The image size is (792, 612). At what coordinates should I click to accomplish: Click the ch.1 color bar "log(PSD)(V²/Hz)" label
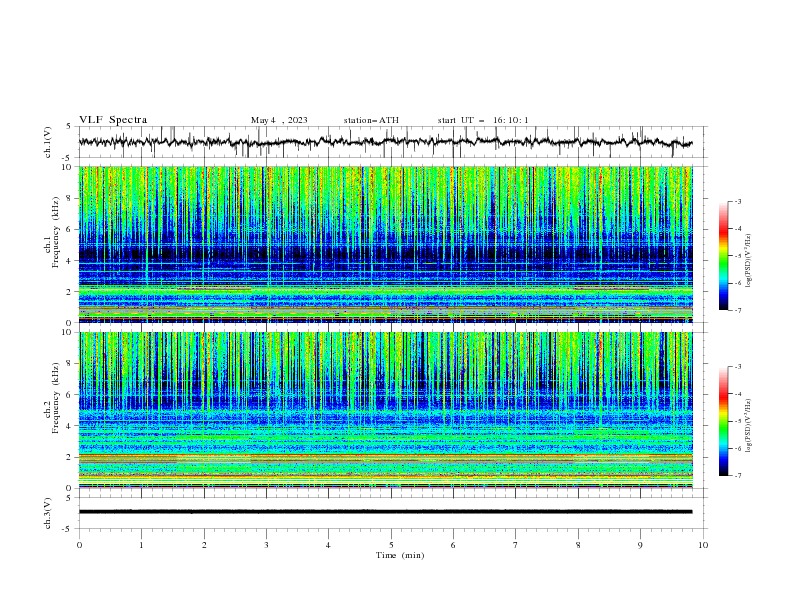pos(749,261)
